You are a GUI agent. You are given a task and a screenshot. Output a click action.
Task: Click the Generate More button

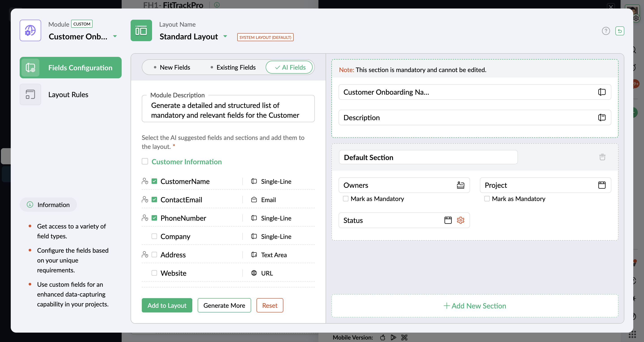(x=224, y=305)
